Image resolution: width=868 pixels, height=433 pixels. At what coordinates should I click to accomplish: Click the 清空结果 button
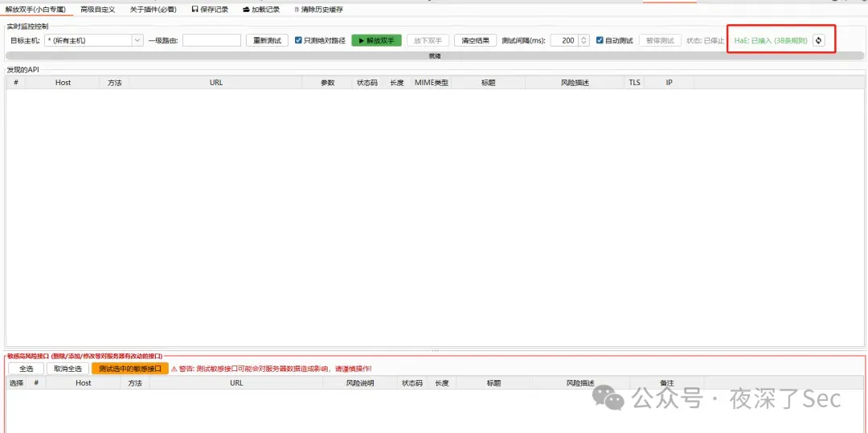click(x=476, y=40)
